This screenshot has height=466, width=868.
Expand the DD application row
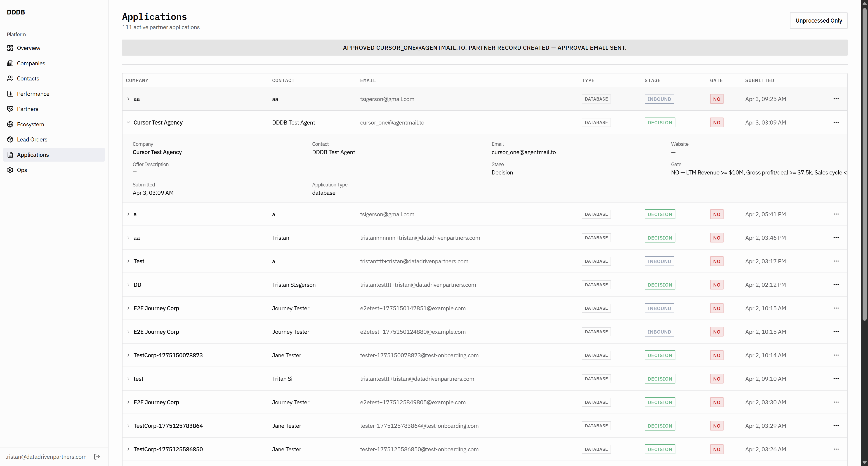[x=128, y=285]
